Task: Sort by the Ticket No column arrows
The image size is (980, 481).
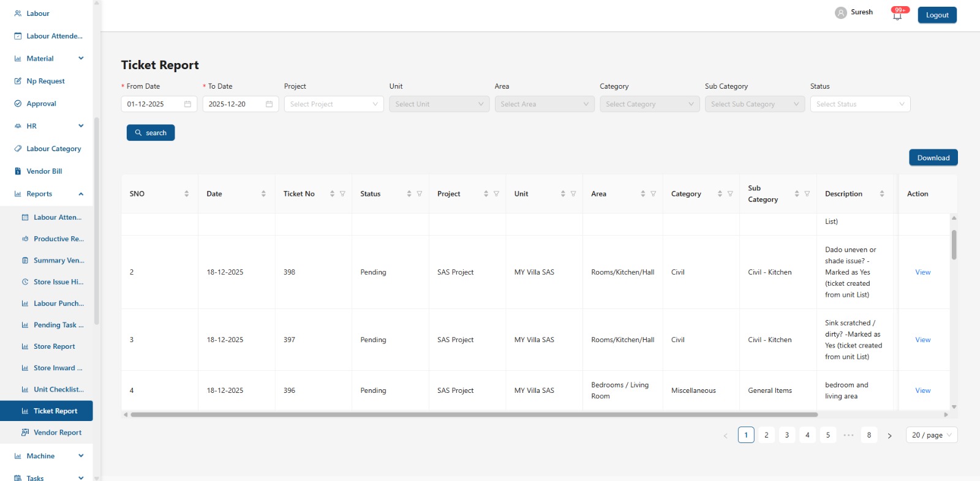Action: pyautogui.click(x=332, y=194)
